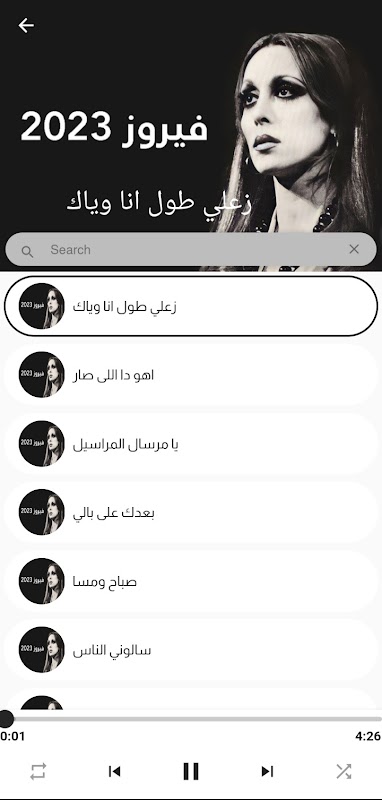Click the فيروز 2023 header artist image
The image size is (382, 800).
(x=191, y=135)
